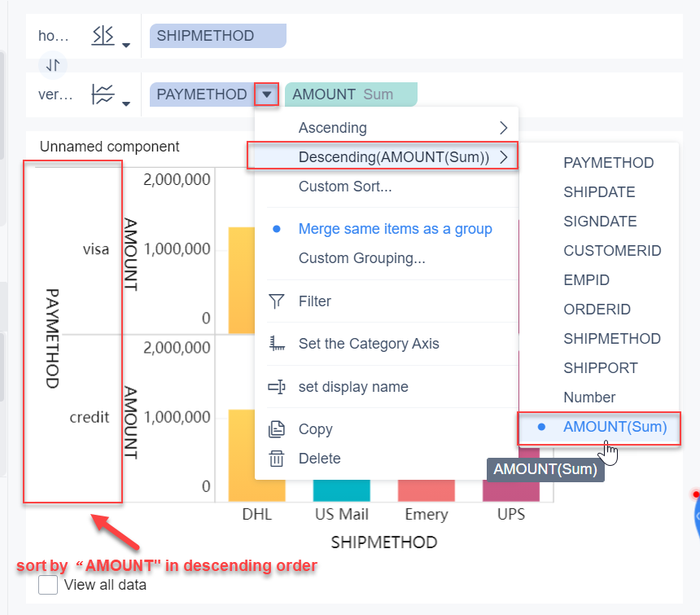Open dropdown arrow beside horizontal axis icon
The height and width of the screenshot is (615, 700).
[126, 45]
